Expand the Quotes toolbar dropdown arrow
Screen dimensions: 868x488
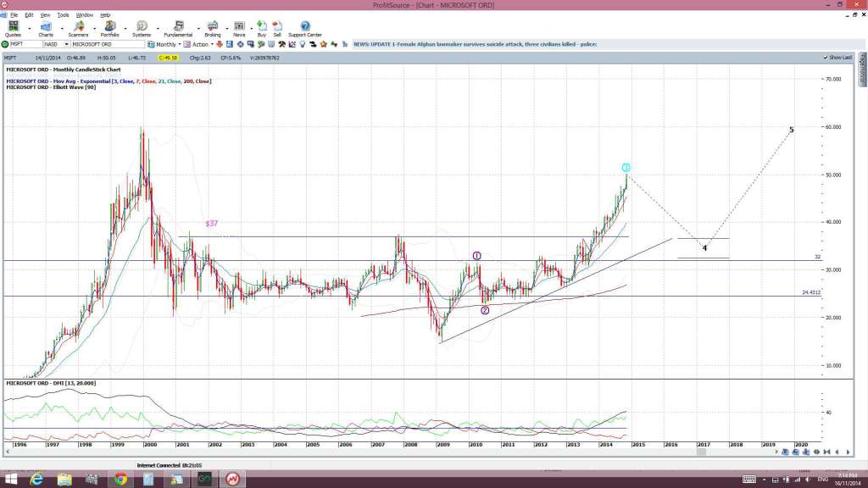point(30,29)
